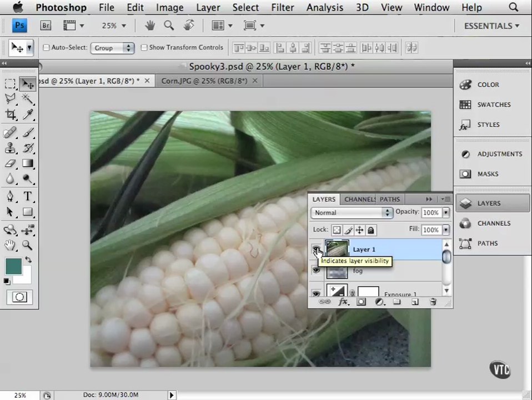
Task: Click the teal foreground color swatch
Action: 13,266
